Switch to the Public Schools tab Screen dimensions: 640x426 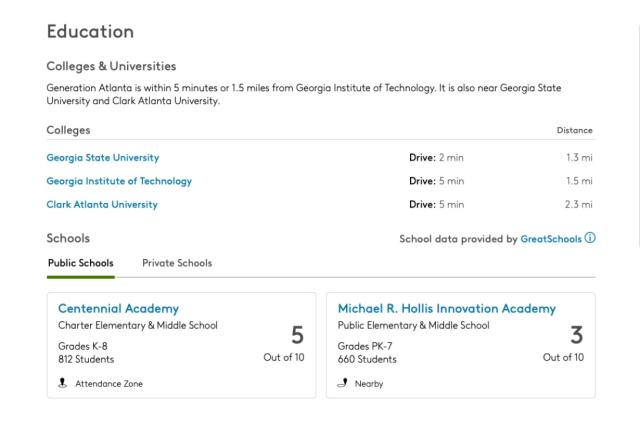tap(80, 263)
